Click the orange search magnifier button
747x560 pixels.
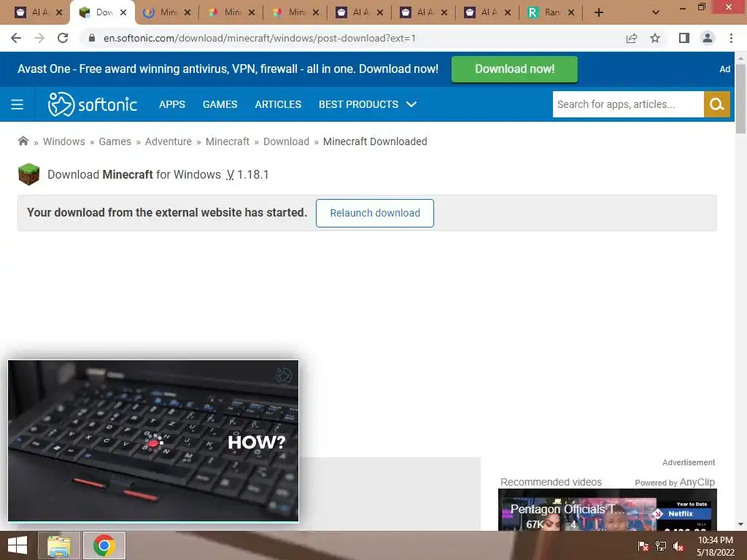point(717,104)
